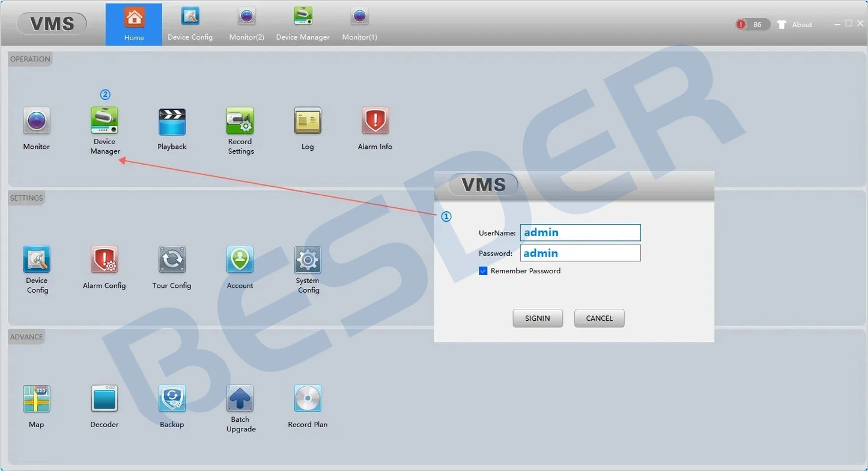Click the UserName input field
This screenshot has width=868, height=471.
click(580, 232)
